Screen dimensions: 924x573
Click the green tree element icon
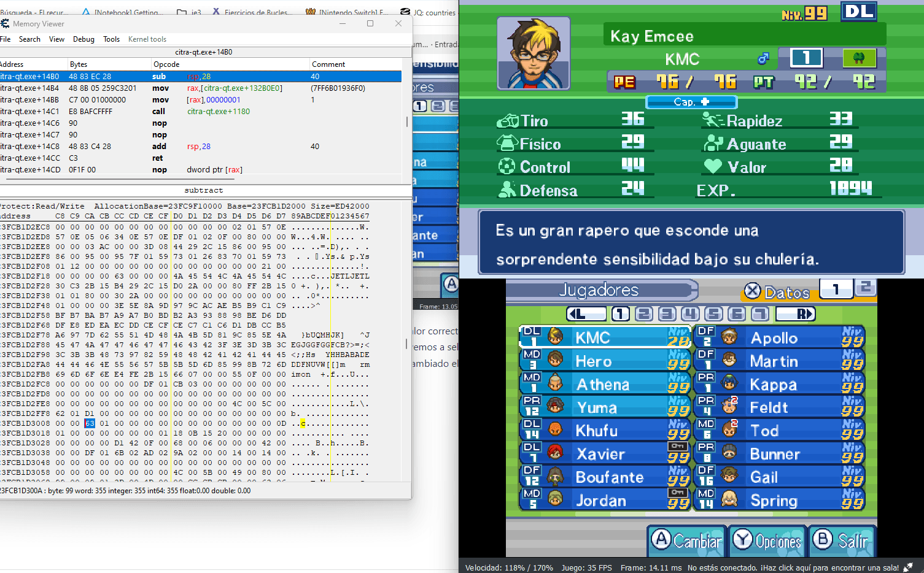859,58
